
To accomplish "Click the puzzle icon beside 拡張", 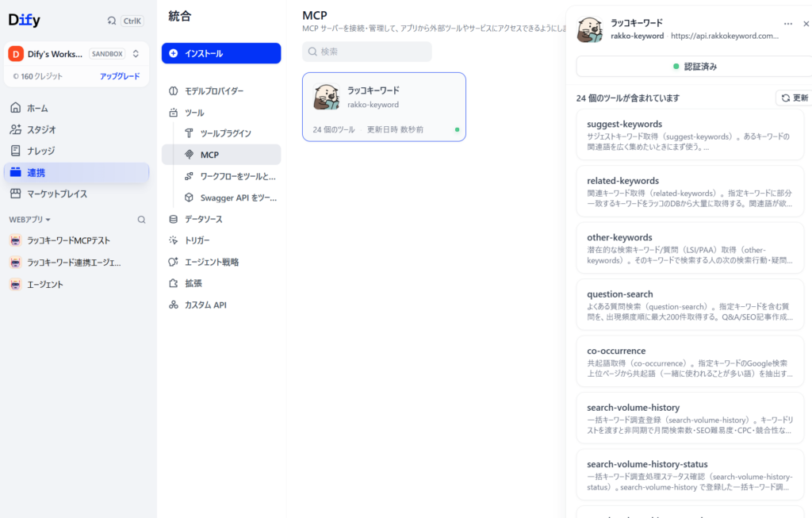I will pos(174,283).
